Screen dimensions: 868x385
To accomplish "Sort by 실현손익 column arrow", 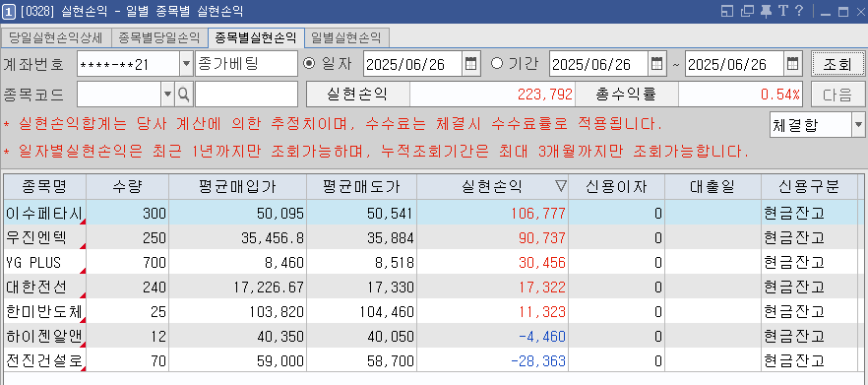I will (561, 187).
